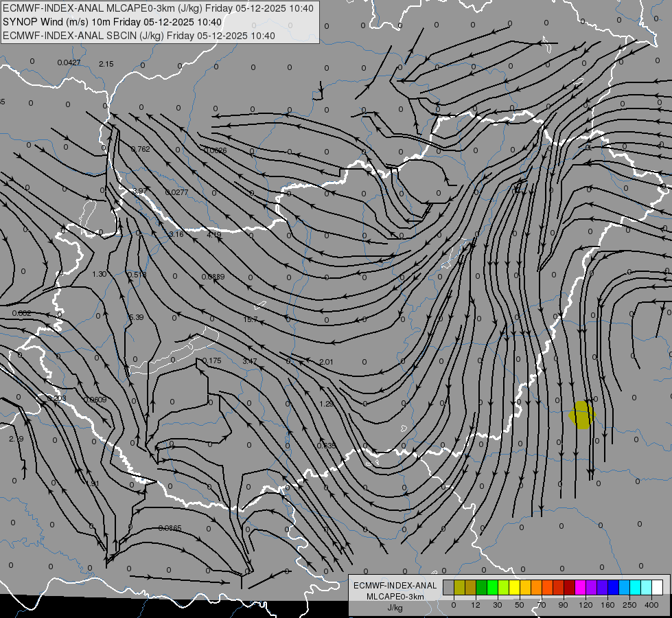
Task: Click the legend unit J/kg
Action: [395, 608]
